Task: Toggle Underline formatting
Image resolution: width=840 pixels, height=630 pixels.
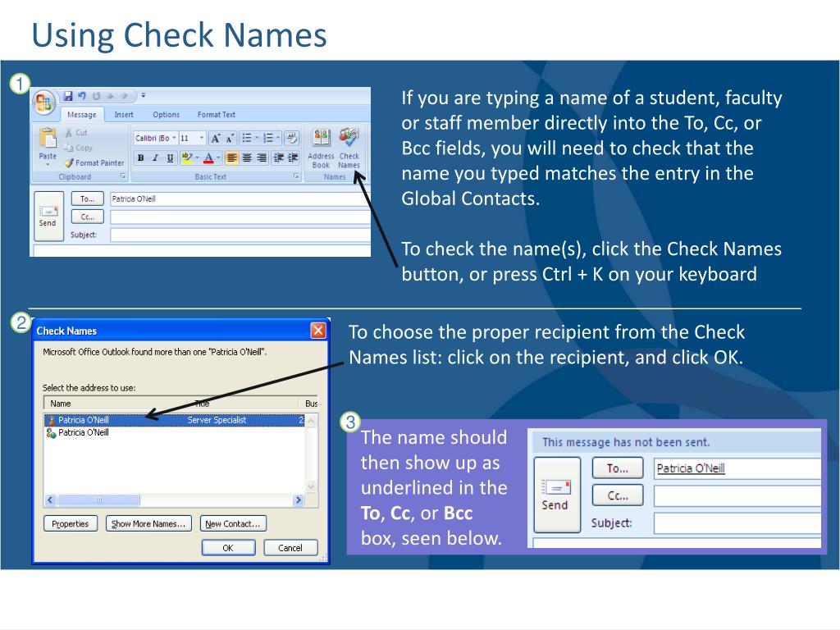Action: pyautogui.click(x=170, y=157)
